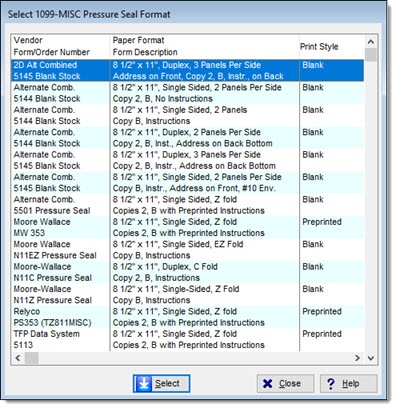Select the 2D Alt Combined row
Image resolution: width=396 pixels, height=408 pixels.
[188, 70]
